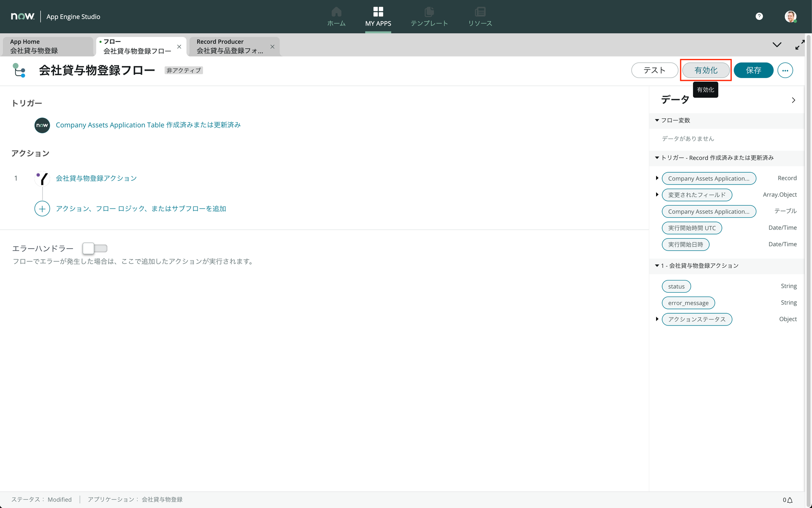This screenshot has height=508, width=812.
Task: Open the Company Assets Application Table trigger link
Action: (x=148, y=125)
